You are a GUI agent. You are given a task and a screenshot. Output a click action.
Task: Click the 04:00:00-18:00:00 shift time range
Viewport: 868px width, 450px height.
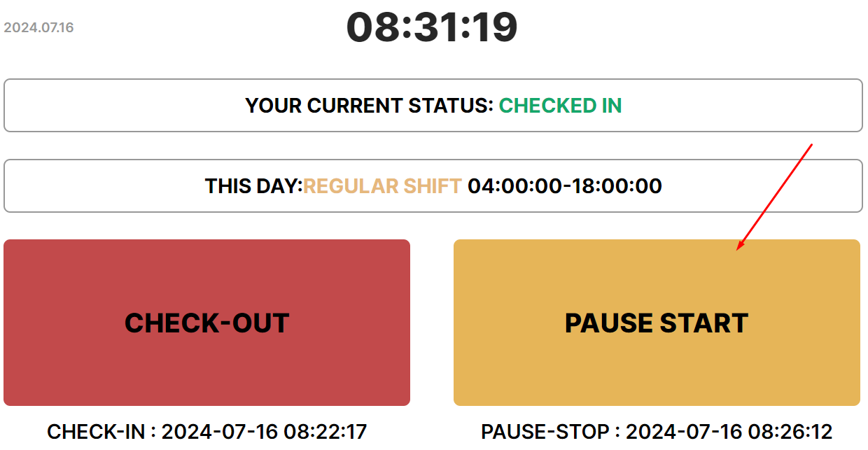[x=564, y=186]
